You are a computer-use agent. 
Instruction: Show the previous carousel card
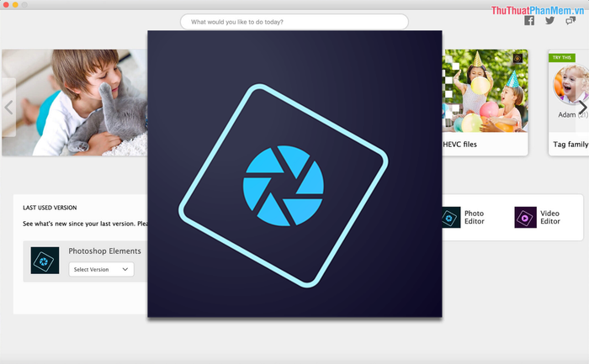point(8,108)
